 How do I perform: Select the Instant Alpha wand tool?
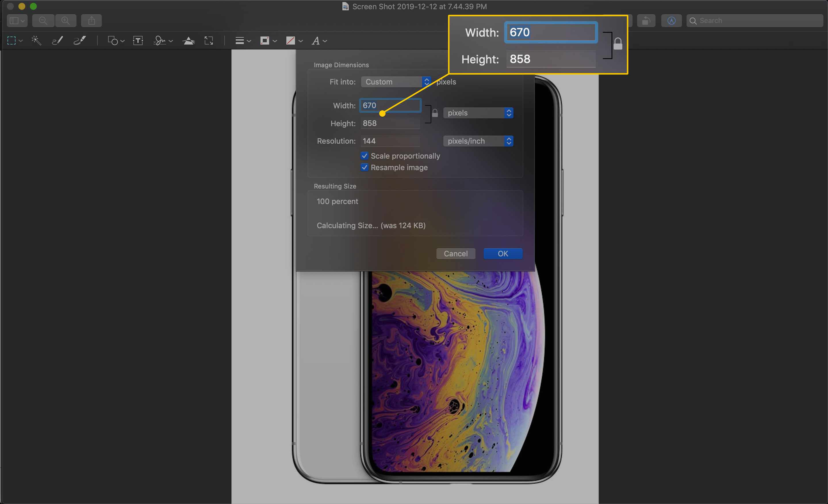point(36,41)
